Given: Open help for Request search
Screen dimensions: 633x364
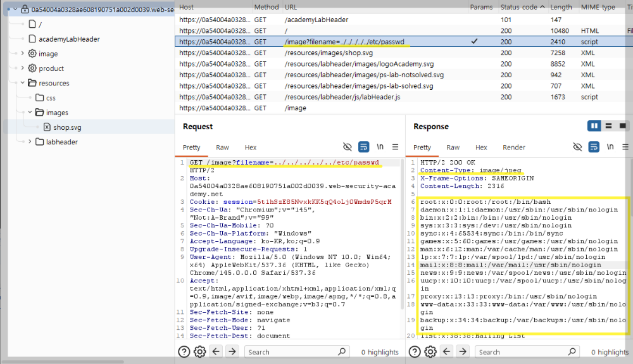Looking at the screenshot, I should tap(184, 352).
